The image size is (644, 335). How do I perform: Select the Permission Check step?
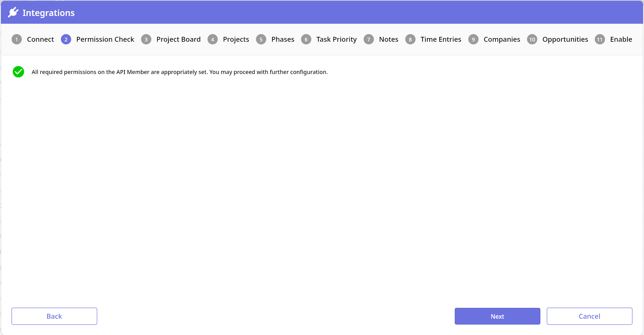[x=105, y=39]
